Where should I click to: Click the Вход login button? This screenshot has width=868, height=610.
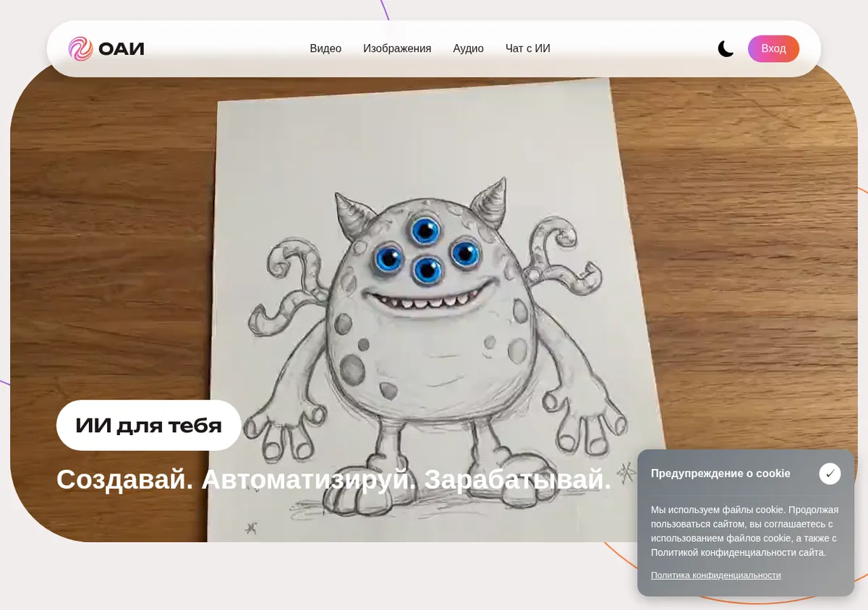pos(773,48)
